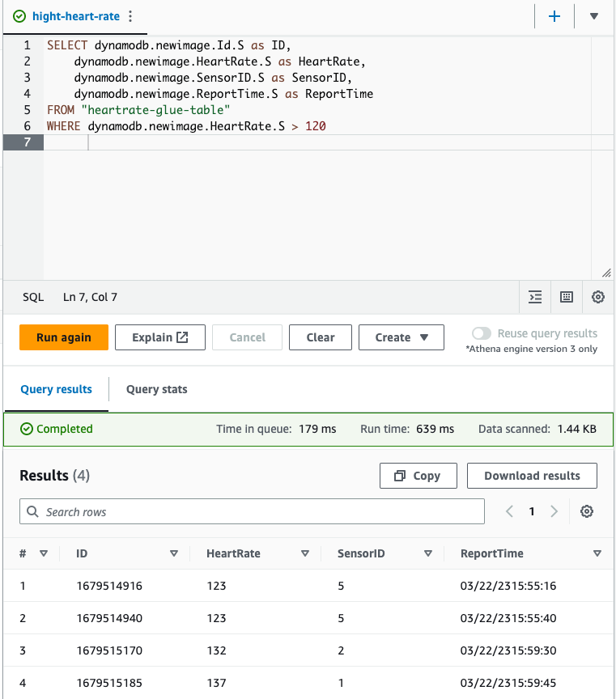Open editor preferences gear icon
This screenshot has height=699, width=616.
597,297
